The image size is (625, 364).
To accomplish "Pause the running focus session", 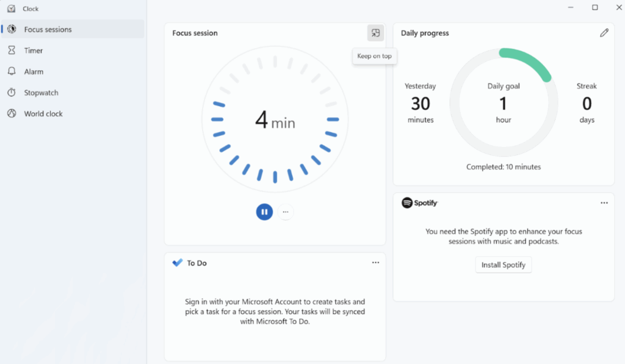I will click(x=264, y=212).
